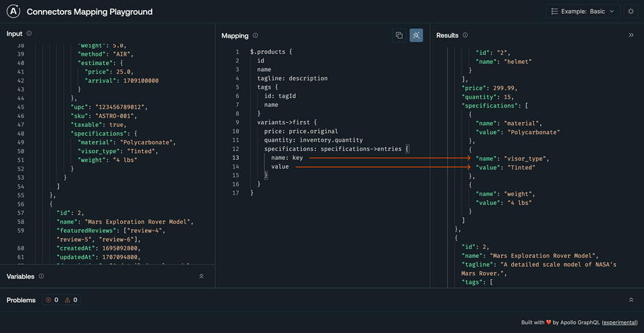Viewport: 644px width, 333px height.
Task: Expand the Problems panel
Action: pos(631,300)
